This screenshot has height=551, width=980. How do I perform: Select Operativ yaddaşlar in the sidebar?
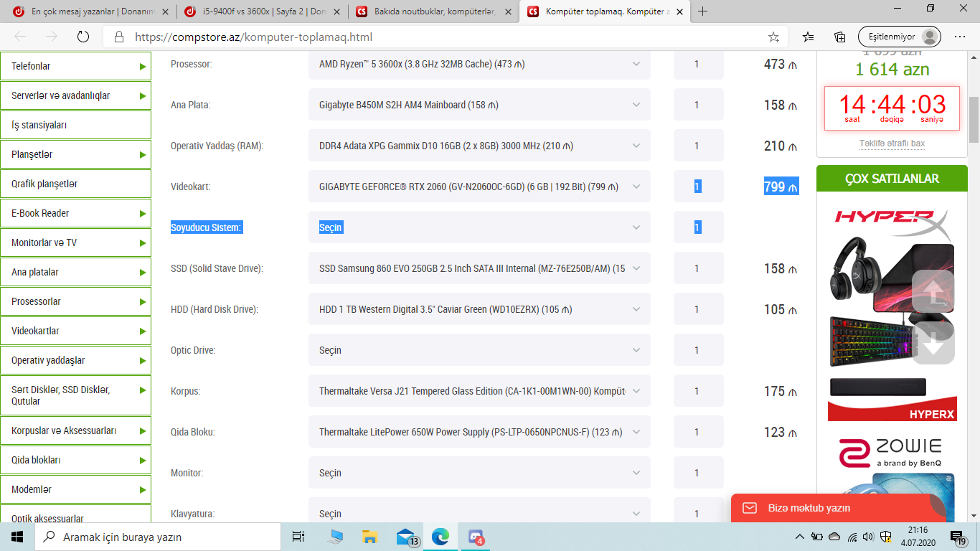75,360
